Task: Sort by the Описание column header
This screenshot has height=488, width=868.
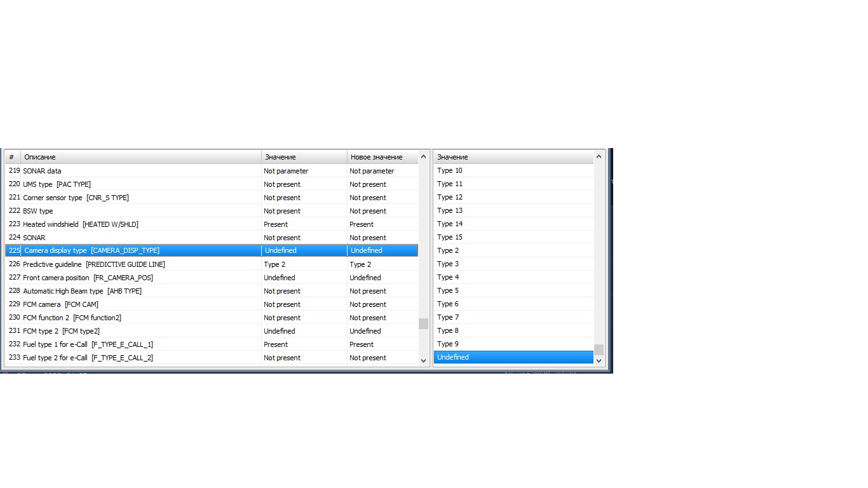Action: (x=140, y=157)
